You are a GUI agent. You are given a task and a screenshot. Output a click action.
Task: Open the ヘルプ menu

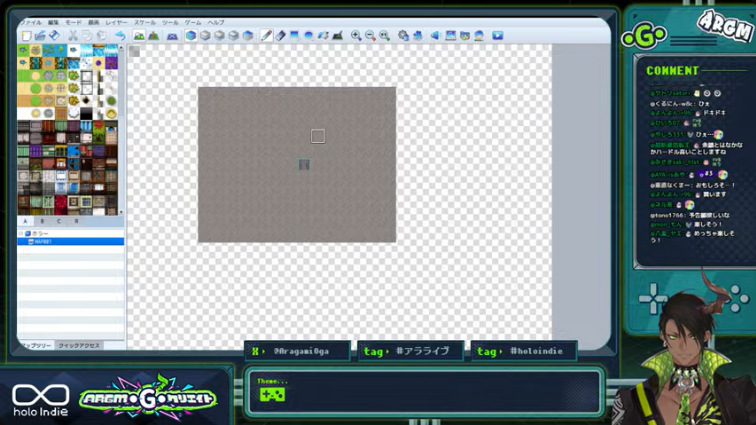point(216,22)
